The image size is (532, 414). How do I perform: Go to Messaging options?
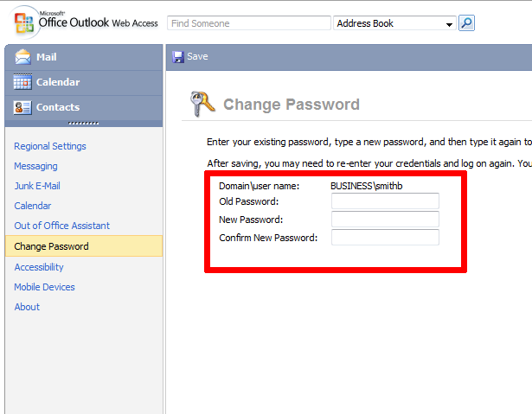[x=35, y=166]
